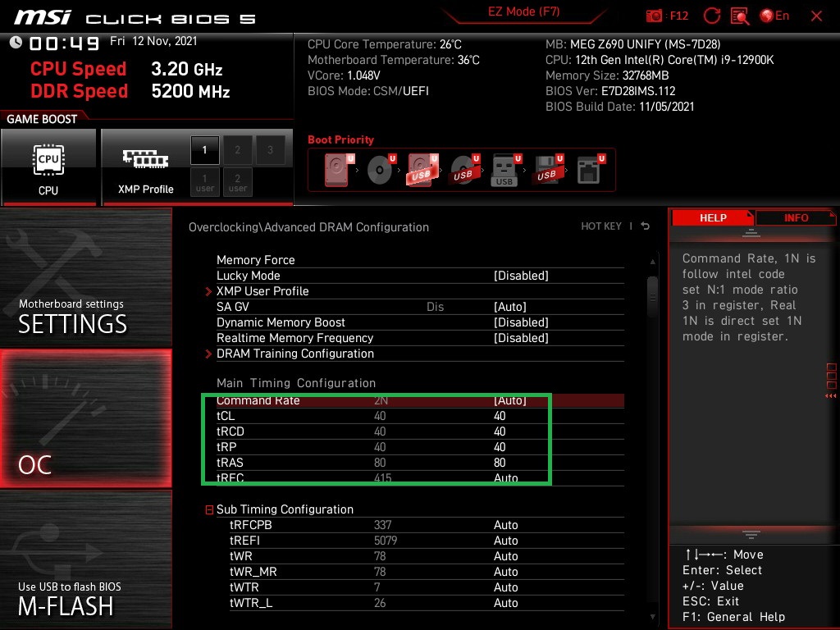Click the help panel top collapse handle
This screenshot has height=630, width=840.
(x=751, y=232)
